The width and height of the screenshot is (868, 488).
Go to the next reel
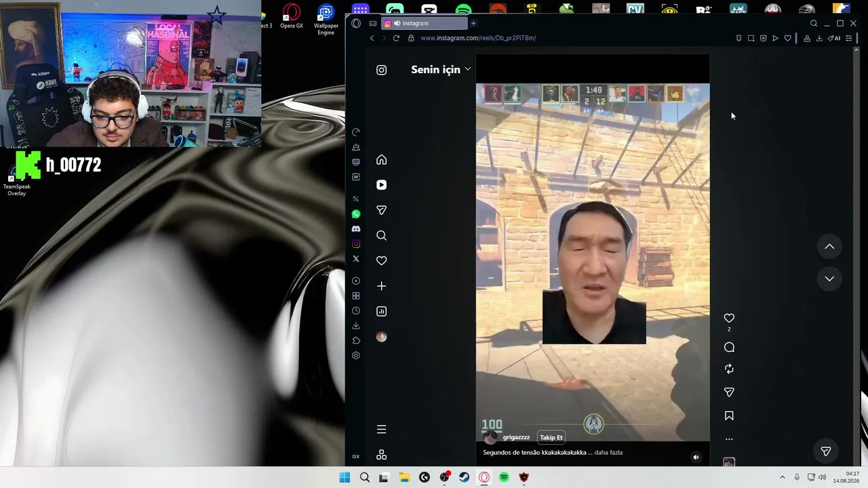(x=829, y=279)
